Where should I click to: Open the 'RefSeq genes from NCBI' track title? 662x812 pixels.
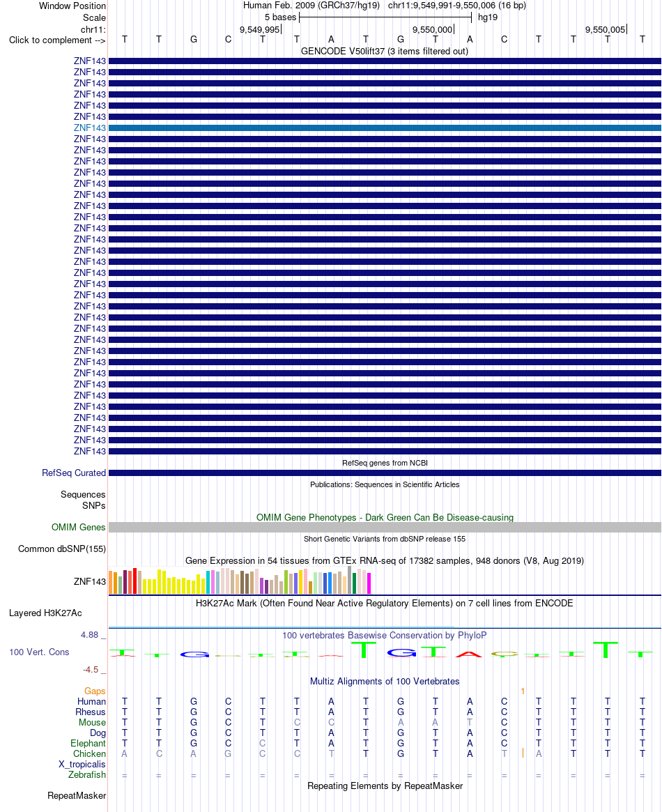click(385, 463)
